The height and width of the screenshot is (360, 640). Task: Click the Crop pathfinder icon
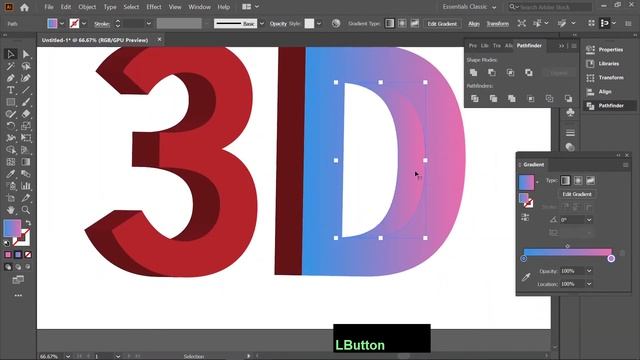click(x=530, y=98)
